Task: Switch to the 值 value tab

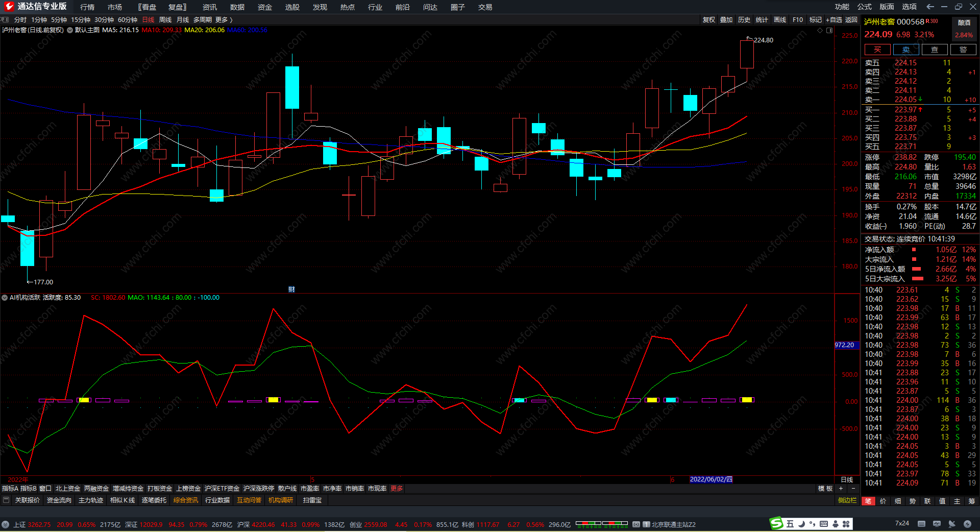Action: (x=942, y=501)
